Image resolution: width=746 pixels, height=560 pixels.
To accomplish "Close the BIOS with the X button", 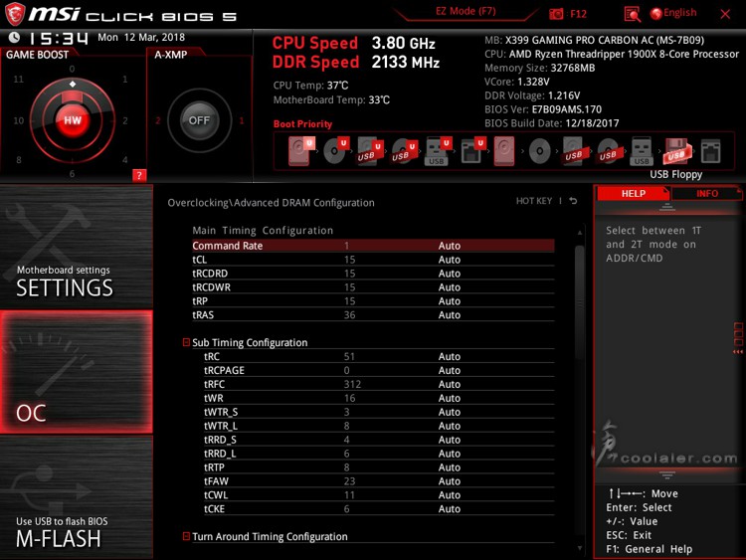I will pos(725,14).
